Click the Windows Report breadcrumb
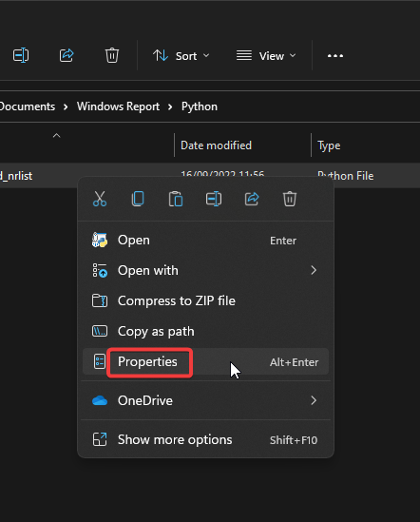 click(118, 106)
